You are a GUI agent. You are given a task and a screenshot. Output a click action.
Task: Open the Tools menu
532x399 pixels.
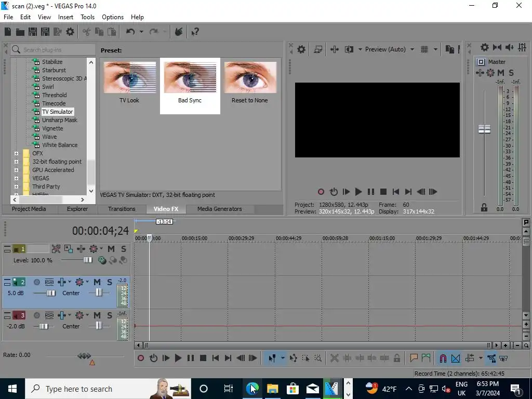(x=87, y=17)
